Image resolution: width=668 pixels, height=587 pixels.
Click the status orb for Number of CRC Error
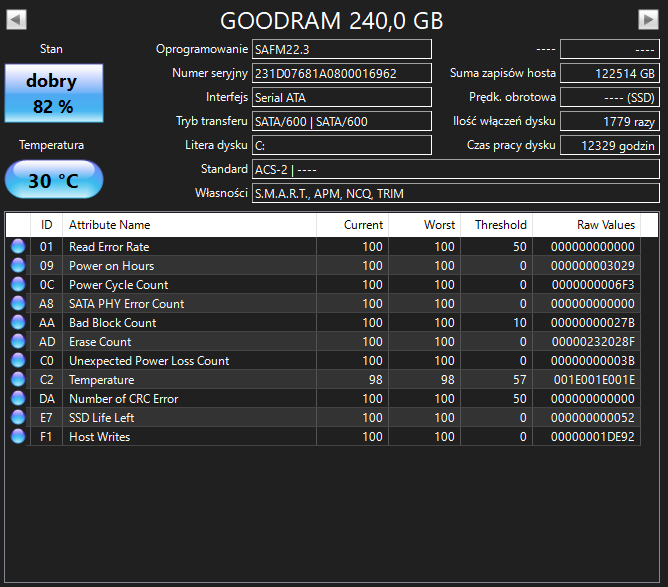tap(18, 398)
